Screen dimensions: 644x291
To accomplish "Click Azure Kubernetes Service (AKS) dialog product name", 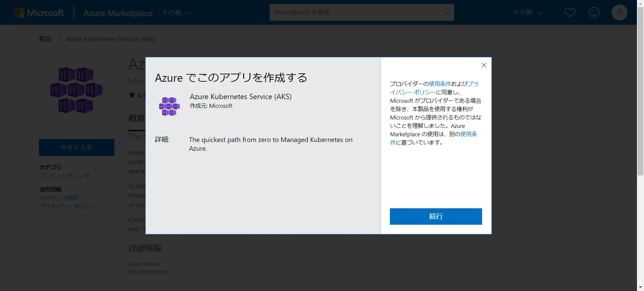I will [x=240, y=96].
